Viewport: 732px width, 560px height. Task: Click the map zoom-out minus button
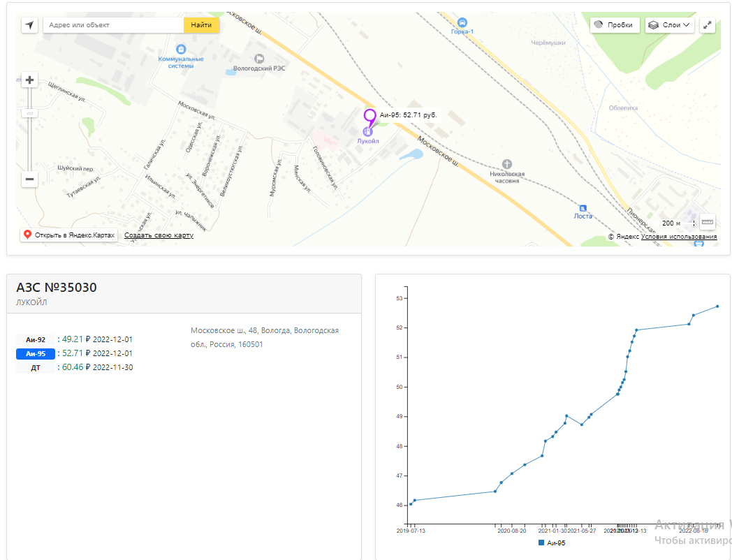[x=29, y=179]
